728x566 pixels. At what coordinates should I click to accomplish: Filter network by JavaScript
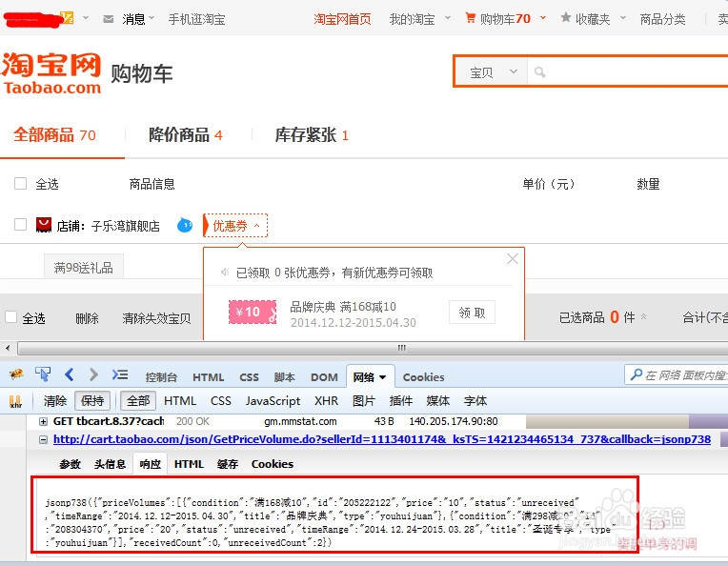point(273,401)
